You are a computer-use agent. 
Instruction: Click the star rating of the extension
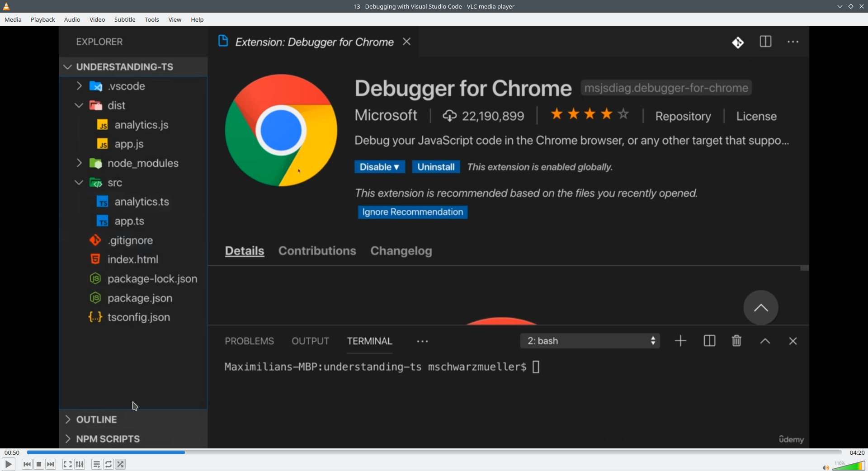[x=590, y=114]
